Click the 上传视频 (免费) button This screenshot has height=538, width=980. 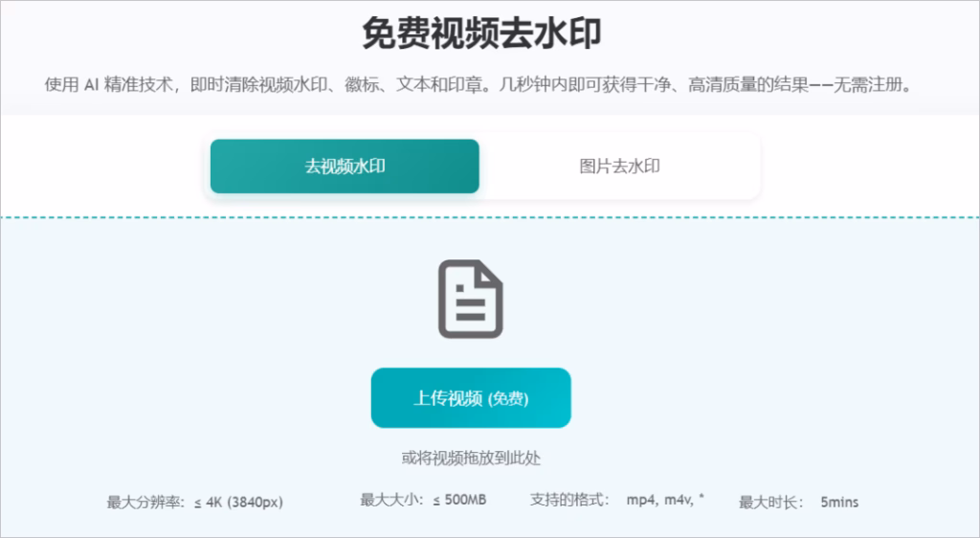470,398
